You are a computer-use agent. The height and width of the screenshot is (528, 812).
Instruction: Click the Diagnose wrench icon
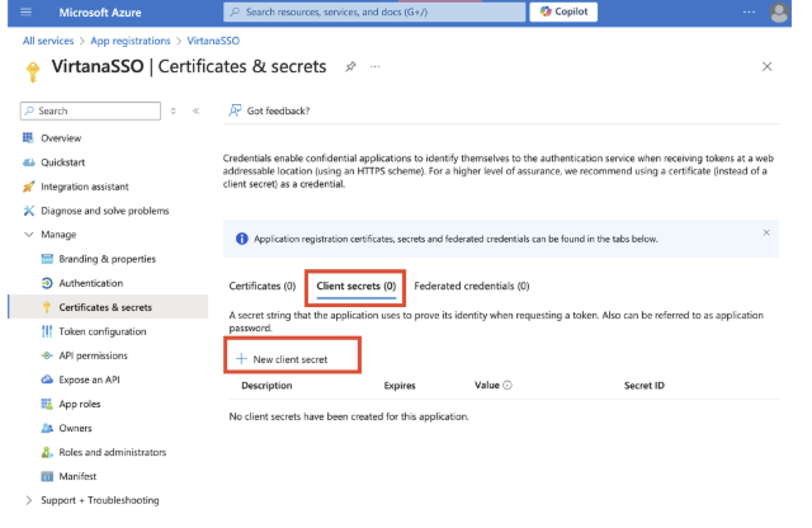point(28,211)
